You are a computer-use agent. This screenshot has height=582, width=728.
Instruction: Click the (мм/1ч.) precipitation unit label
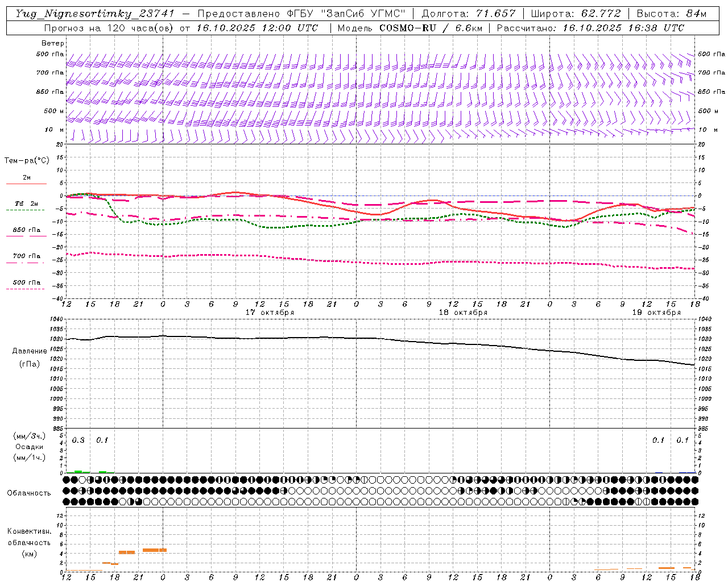30,458
